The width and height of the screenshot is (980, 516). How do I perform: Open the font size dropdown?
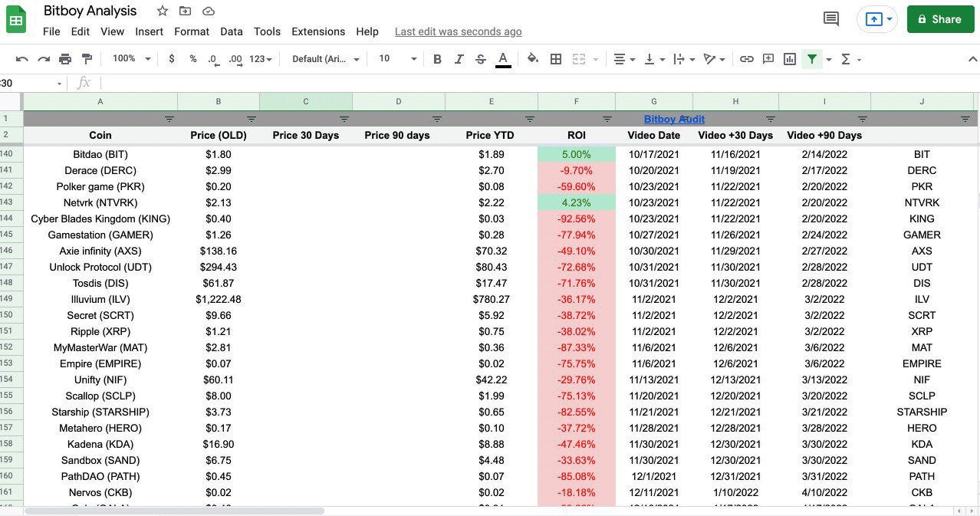pyautogui.click(x=397, y=59)
